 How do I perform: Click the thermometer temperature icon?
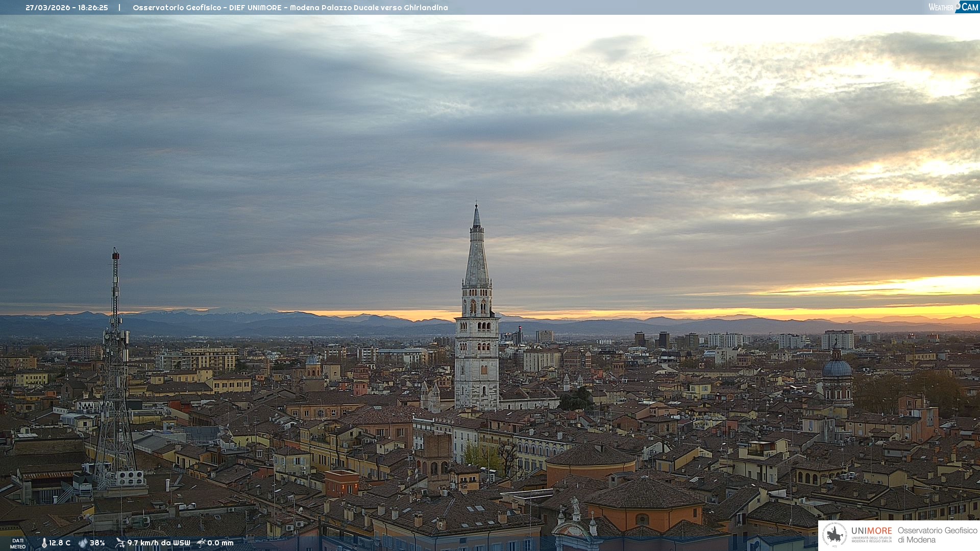click(44, 543)
